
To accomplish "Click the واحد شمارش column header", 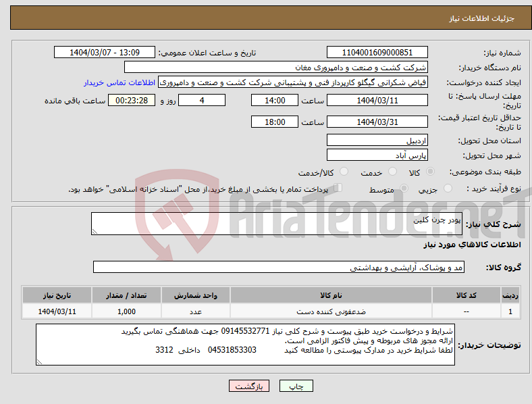I will [x=196, y=295].
